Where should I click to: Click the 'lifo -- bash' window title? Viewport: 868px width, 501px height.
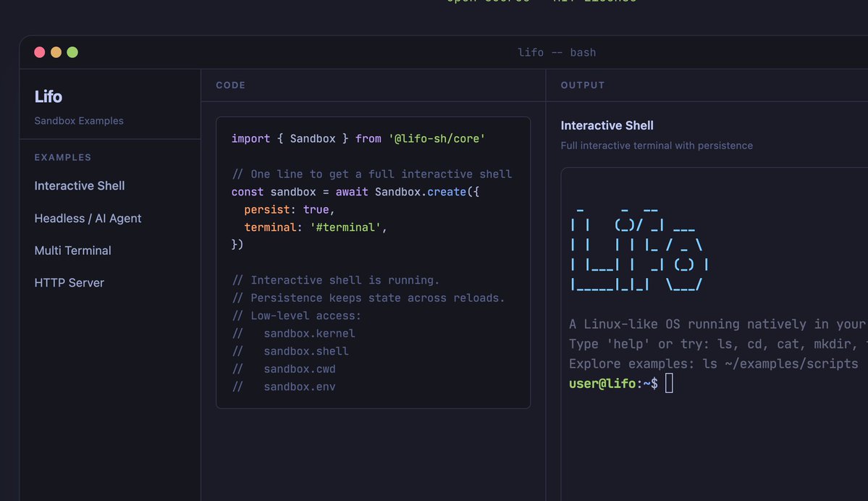tap(556, 53)
